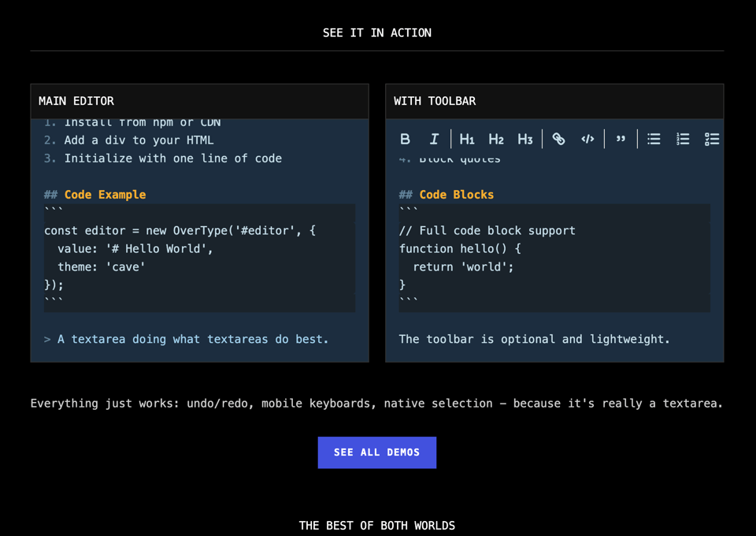Insert an H2 heading
The height and width of the screenshot is (536, 756).
(x=496, y=140)
